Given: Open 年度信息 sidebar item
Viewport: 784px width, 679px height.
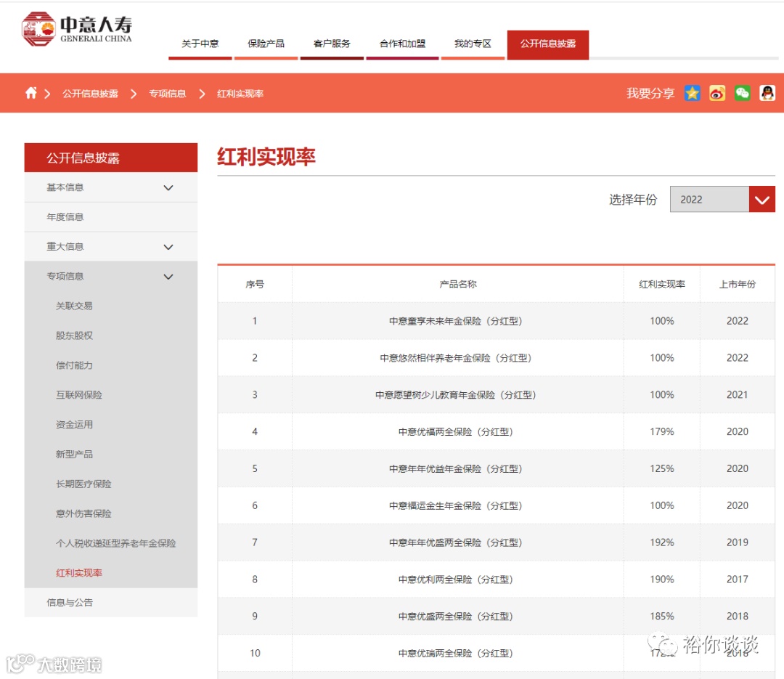Looking at the screenshot, I should [x=111, y=217].
